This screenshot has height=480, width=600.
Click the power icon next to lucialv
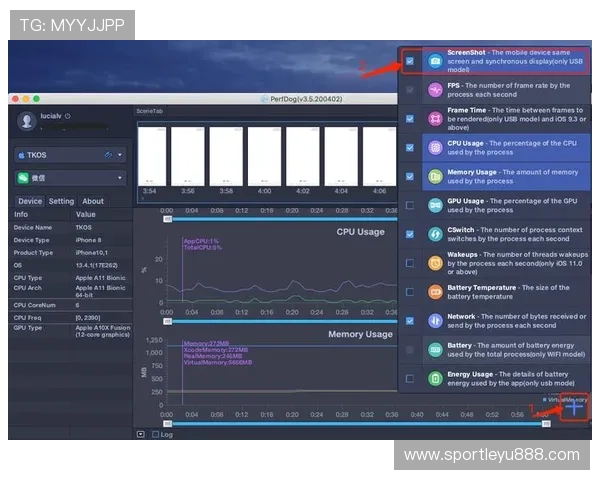[68, 116]
